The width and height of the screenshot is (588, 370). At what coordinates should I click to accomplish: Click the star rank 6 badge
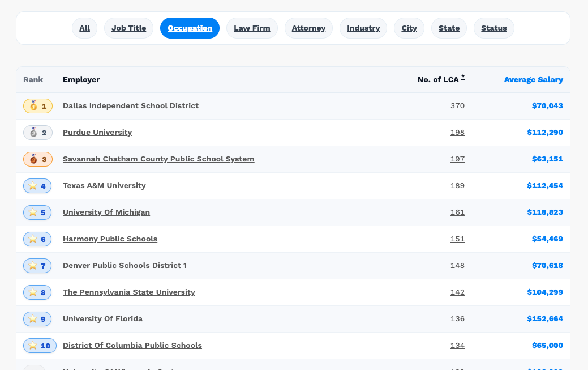point(37,239)
